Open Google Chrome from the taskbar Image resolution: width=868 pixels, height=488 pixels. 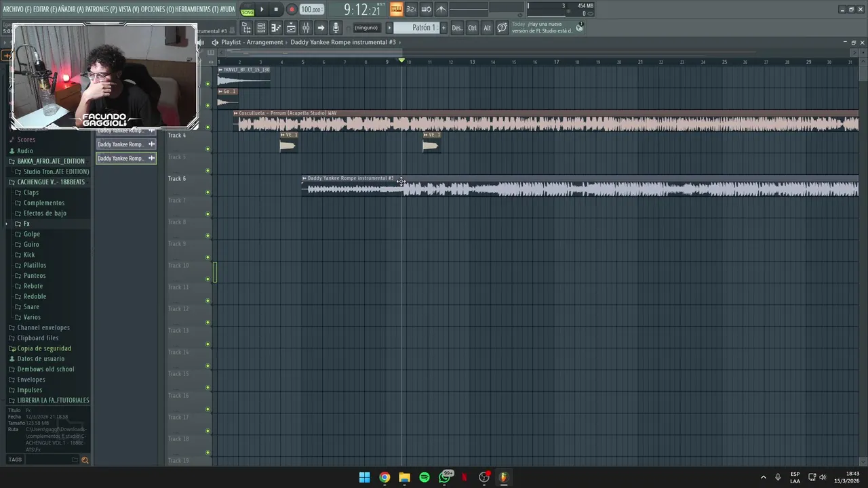pyautogui.click(x=384, y=477)
